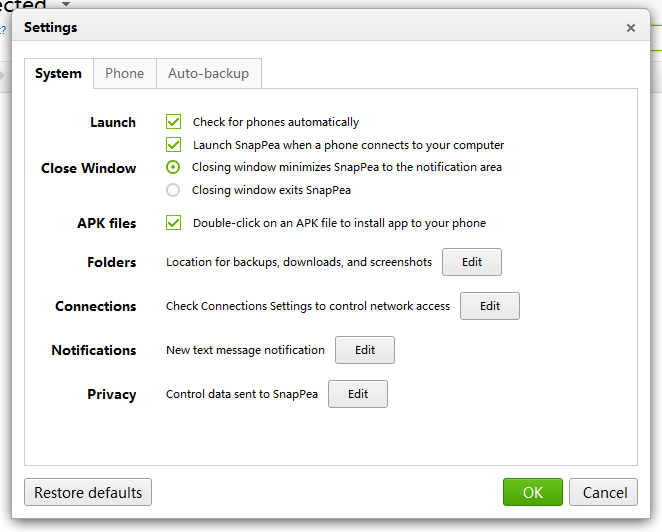Open the Auto-backup tab
The width and height of the screenshot is (662, 532).
209,73
